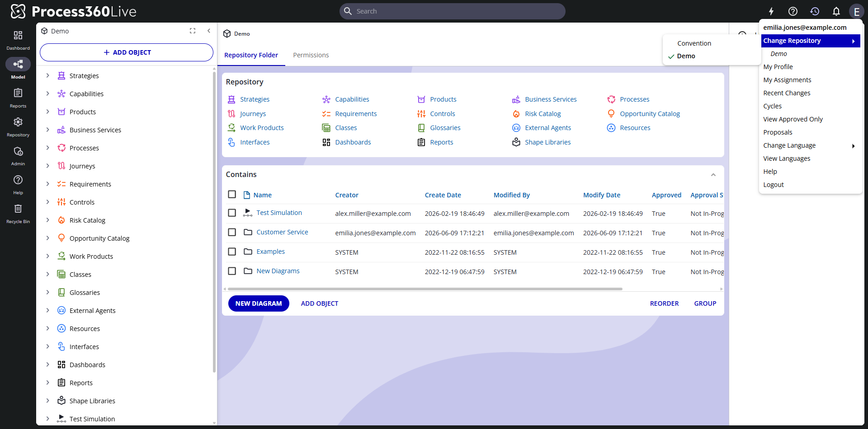Click the NEW DIAGRAM button
Image resolution: width=868 pixels, height=429 pixels.
click(x=259, y=303)
